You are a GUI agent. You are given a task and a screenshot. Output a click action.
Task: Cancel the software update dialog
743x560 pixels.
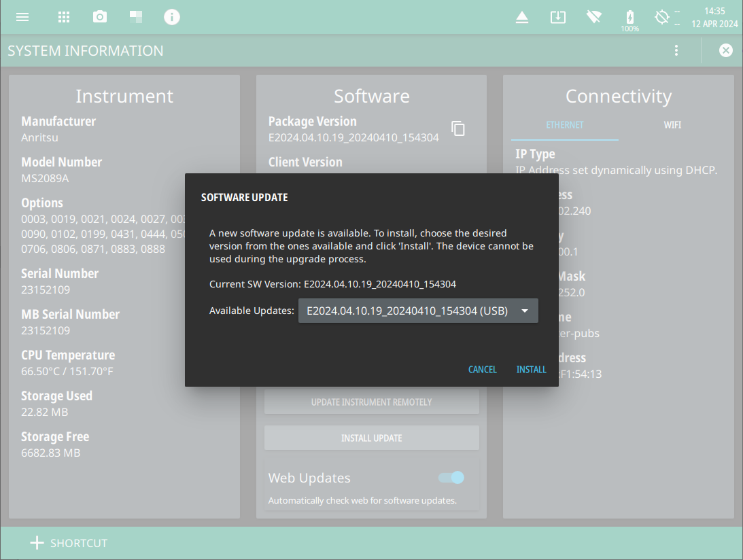coord(482,370)
